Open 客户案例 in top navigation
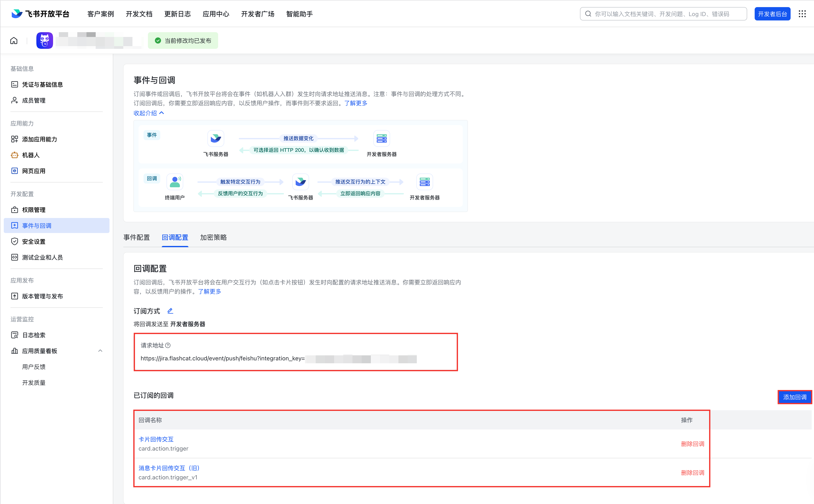Viewport: 814px width, 504px height. (x=101, y=14)
